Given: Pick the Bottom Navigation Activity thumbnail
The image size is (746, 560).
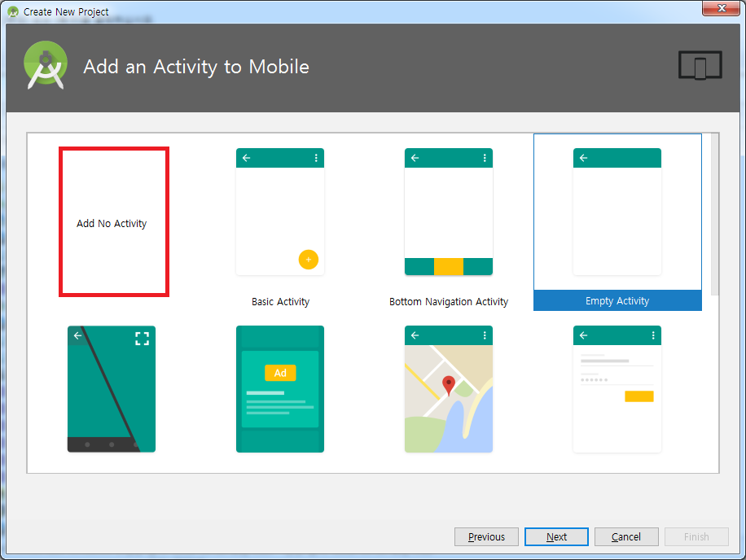Looking at the screenshot, I should [448, 212].
